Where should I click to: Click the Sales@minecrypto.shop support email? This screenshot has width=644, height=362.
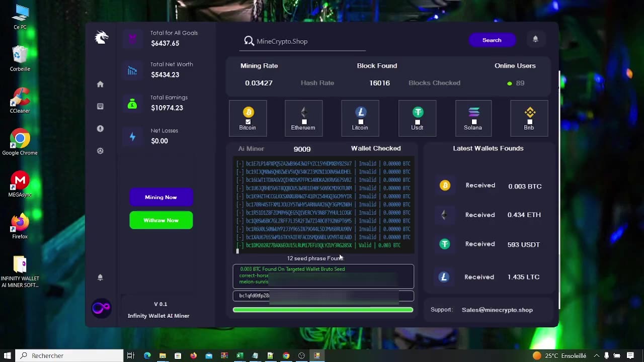497,310
